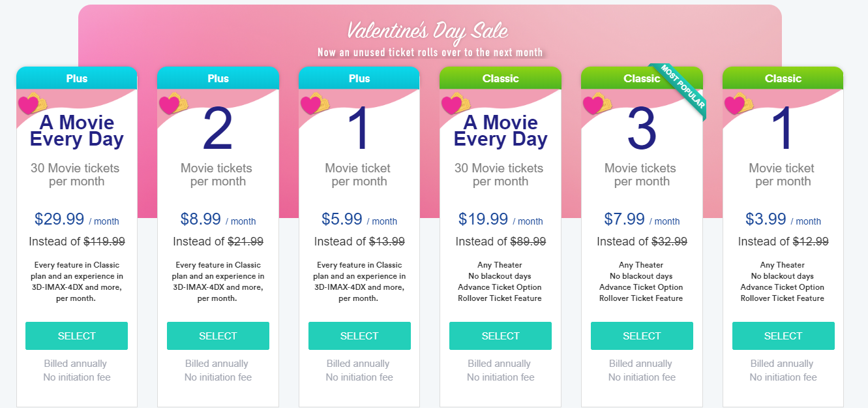Image resolution: width=868 pixels, height=408 pixels.
Task: Click Plus header of $29.99 card
Action: click(77, 78)
